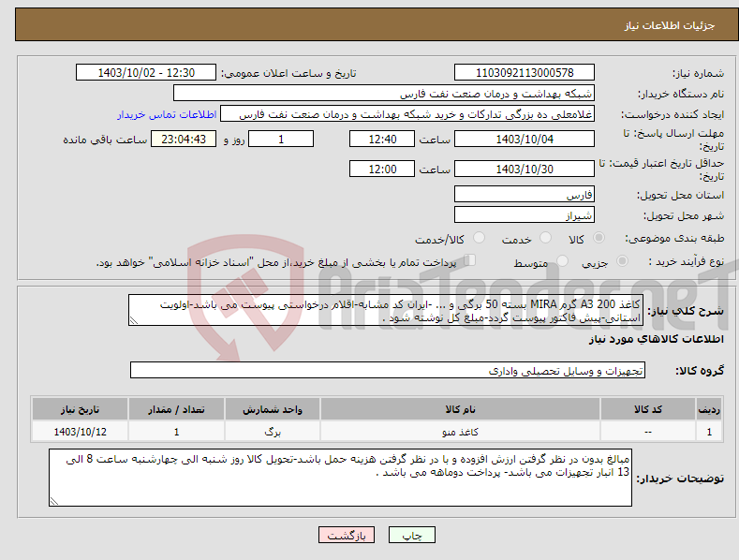
Task: Click the بازگشت (back) button
Action: click(347, 535)
